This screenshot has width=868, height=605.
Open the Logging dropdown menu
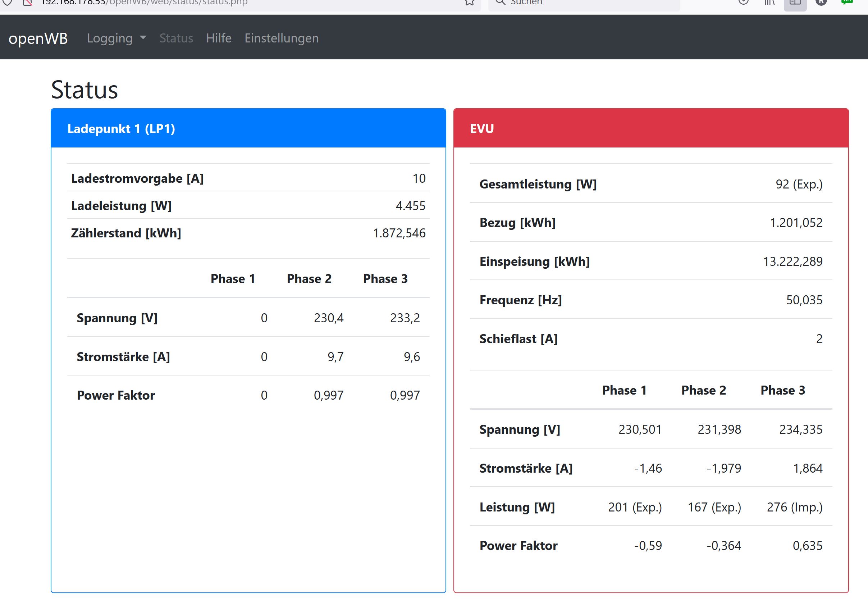[x=110, y=38]
